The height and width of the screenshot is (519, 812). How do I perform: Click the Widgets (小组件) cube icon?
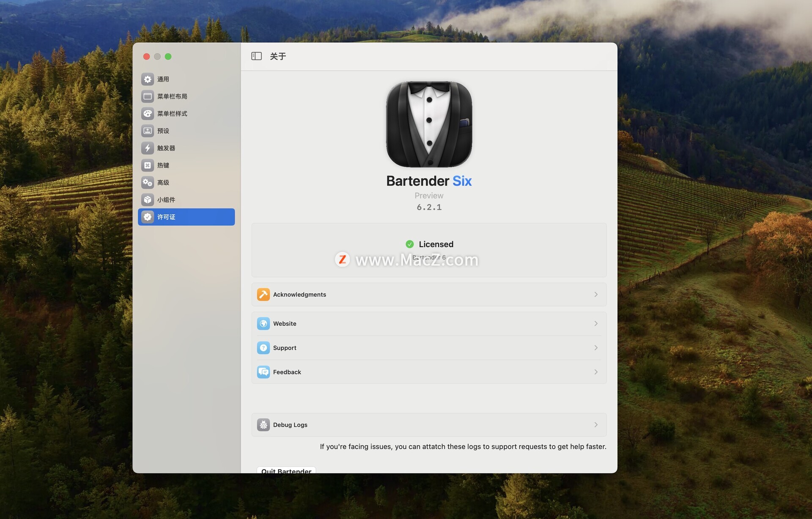pyautogui.click(x=147, y=199)
